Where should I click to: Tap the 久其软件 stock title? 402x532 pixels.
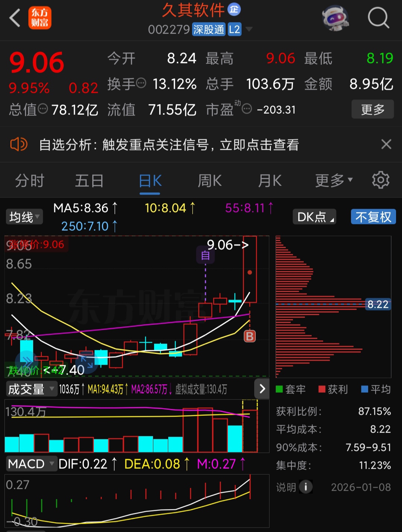pos(193,10)
